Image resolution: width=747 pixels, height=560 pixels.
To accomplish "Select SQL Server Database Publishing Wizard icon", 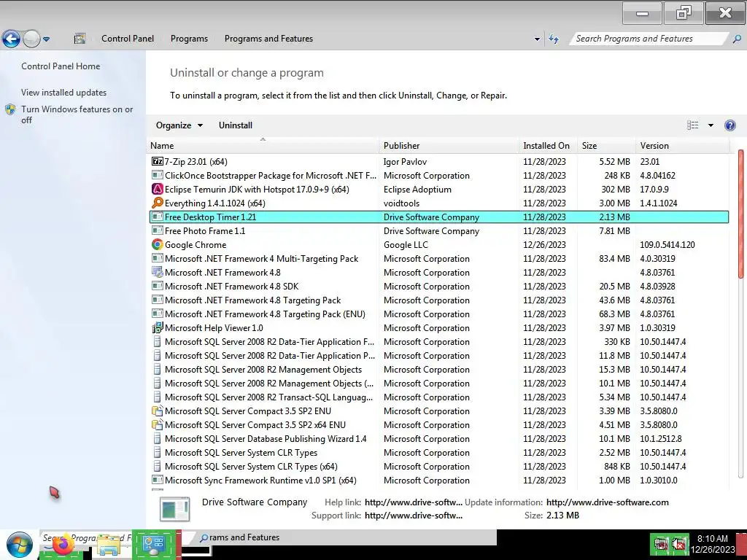I will [x=158, y=438].
